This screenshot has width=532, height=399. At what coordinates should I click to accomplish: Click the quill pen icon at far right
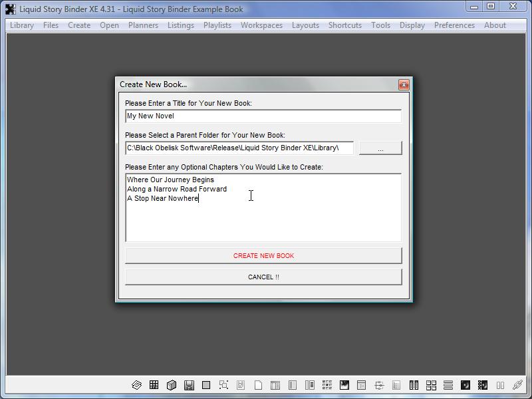tap(517, 385)
